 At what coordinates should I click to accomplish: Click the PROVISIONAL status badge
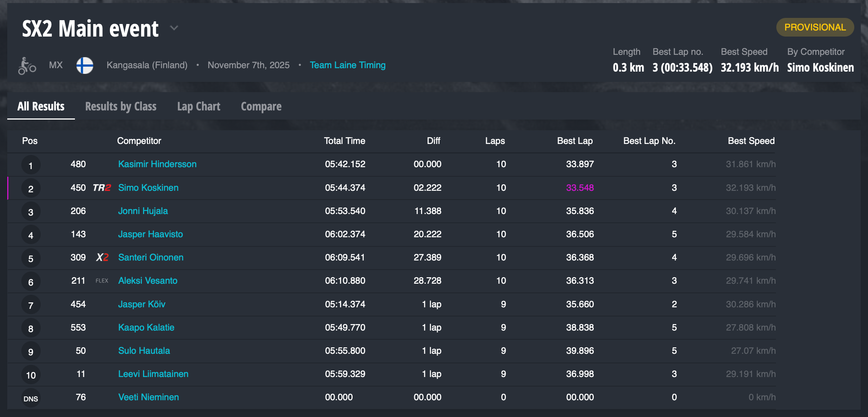coord(815,27)
